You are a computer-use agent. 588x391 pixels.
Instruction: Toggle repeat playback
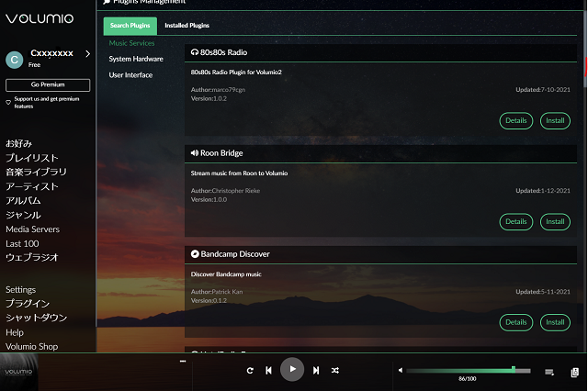point(250,371)
